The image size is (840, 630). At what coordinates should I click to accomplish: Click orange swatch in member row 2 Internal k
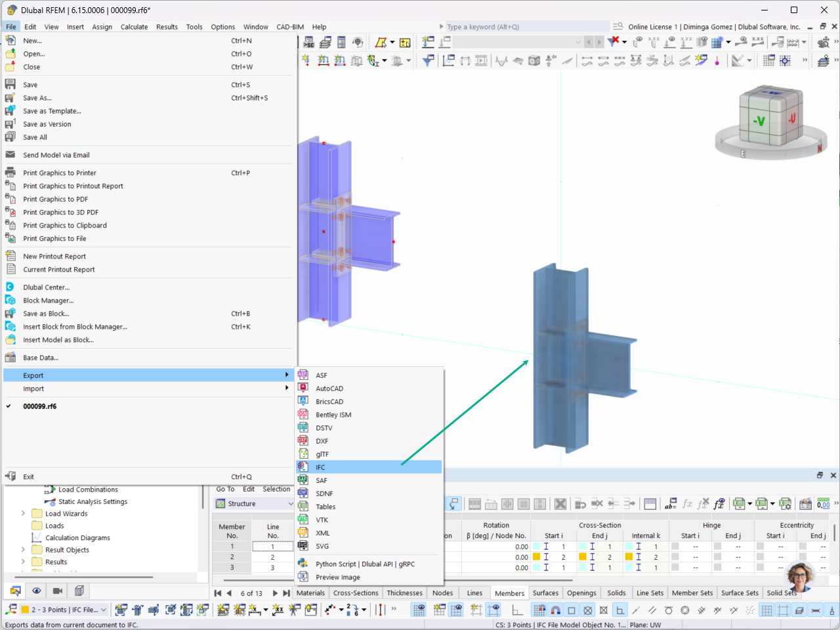[x=629, y=556]
